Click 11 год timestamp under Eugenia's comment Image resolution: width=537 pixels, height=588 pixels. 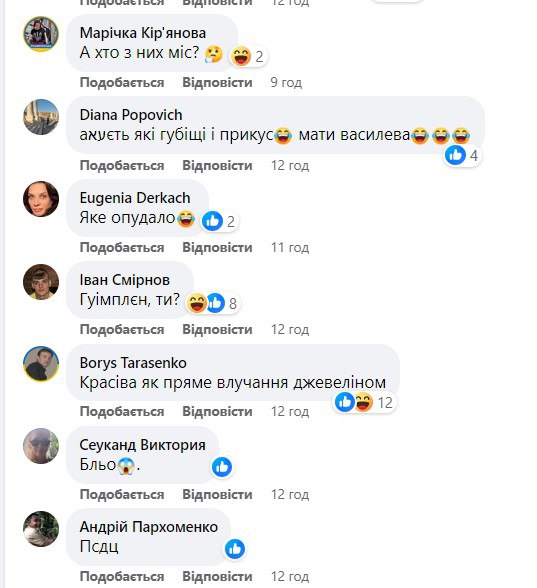pos(290,248)
